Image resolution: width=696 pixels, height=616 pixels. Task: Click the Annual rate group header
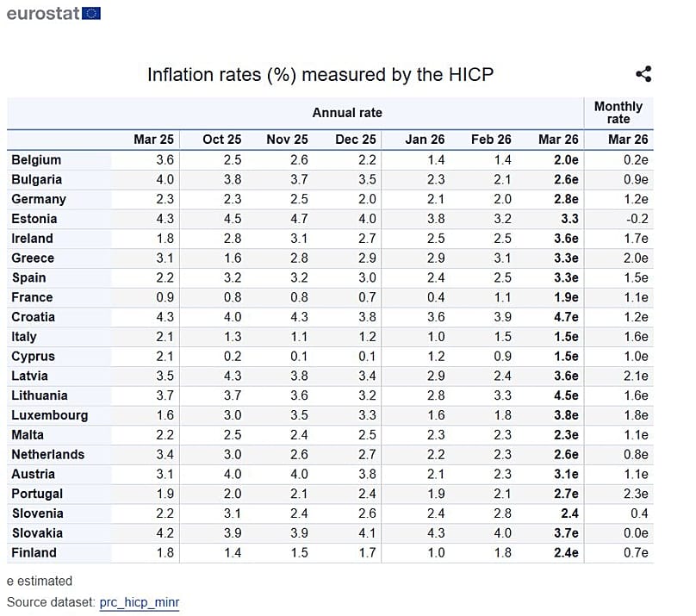(x=347, y=113)
